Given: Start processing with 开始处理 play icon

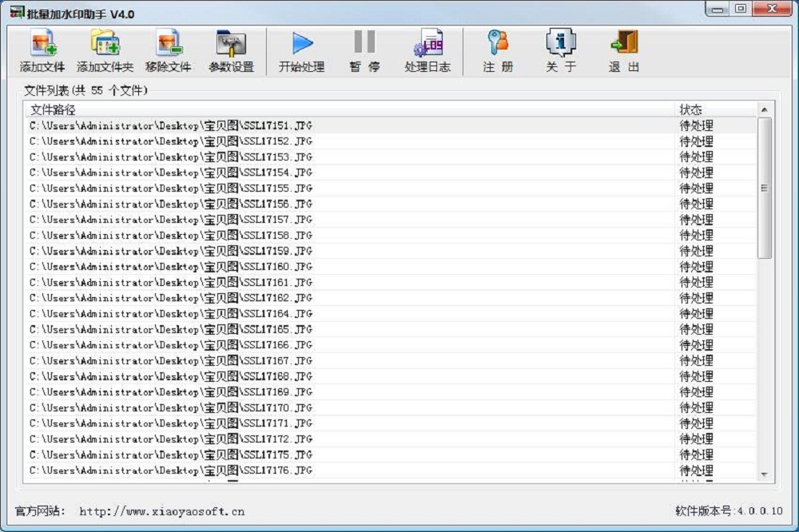Looking at the screenshot, I should pyautogui.click(x=301, y=43).
